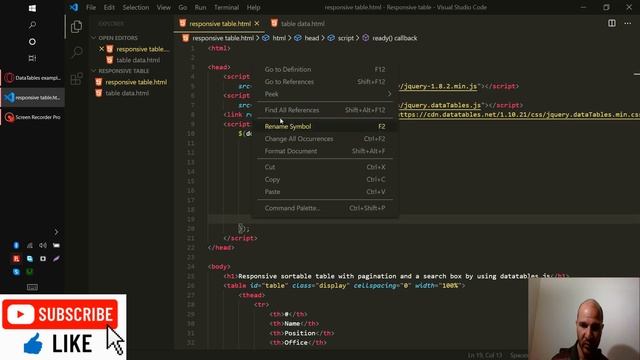Choose Change All Occurrences in context menu

pyautogui.click(x=325, y=139)
